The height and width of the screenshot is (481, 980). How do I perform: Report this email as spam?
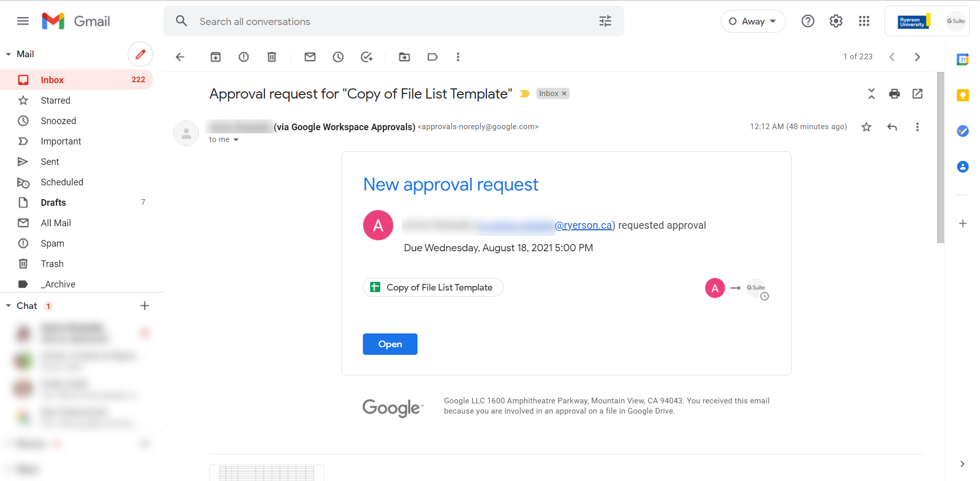pyautogui.click(x=243, y=57)
